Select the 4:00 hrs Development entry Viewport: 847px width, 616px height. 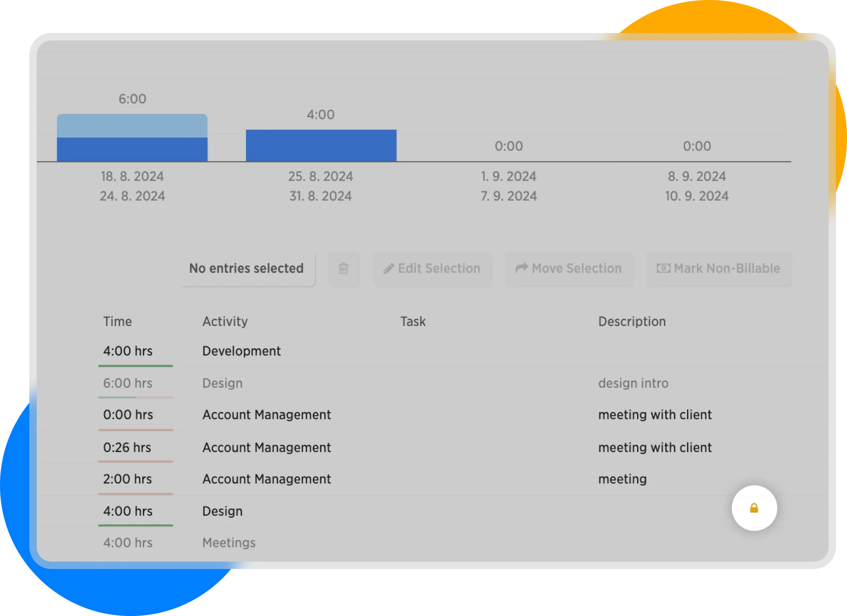[241, 351]
